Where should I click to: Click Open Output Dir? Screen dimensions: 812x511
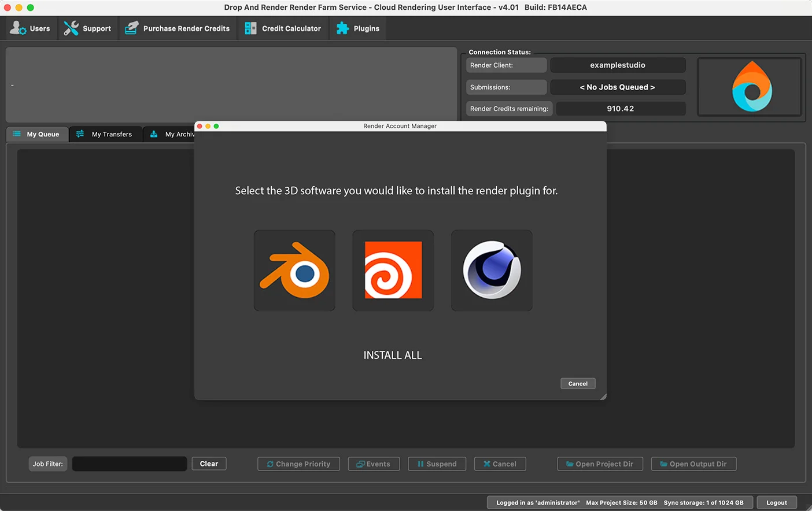[x=693, y=464]
